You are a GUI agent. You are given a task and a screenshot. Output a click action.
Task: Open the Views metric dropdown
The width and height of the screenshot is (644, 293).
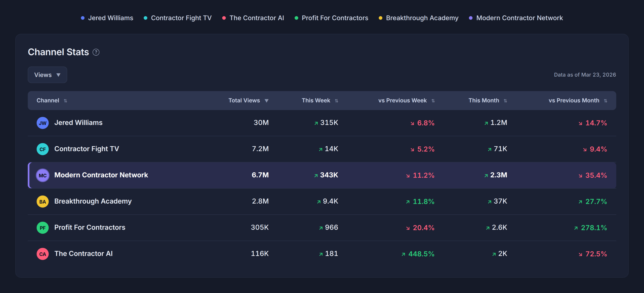[x=47, y=75]
